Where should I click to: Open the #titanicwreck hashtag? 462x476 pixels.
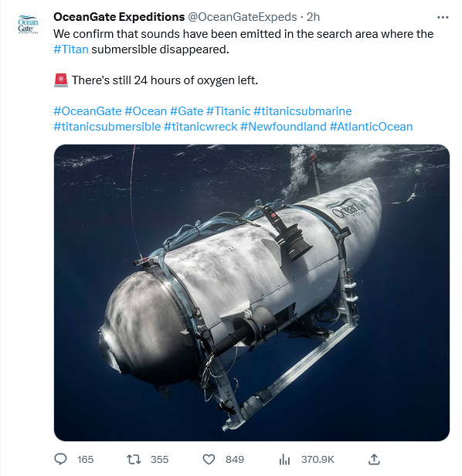coord(201,127)
